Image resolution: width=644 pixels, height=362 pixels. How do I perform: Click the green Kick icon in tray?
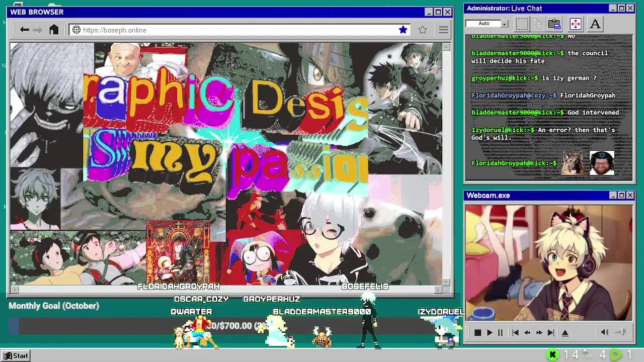(553, 355)
